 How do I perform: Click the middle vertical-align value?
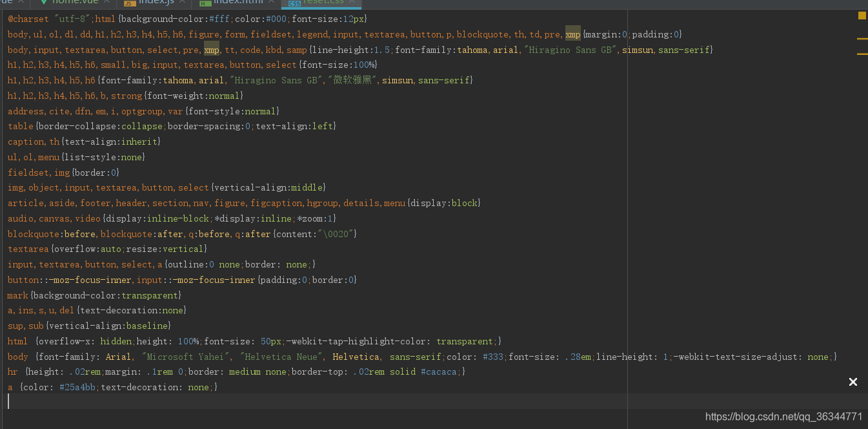(x=307, y=187)
